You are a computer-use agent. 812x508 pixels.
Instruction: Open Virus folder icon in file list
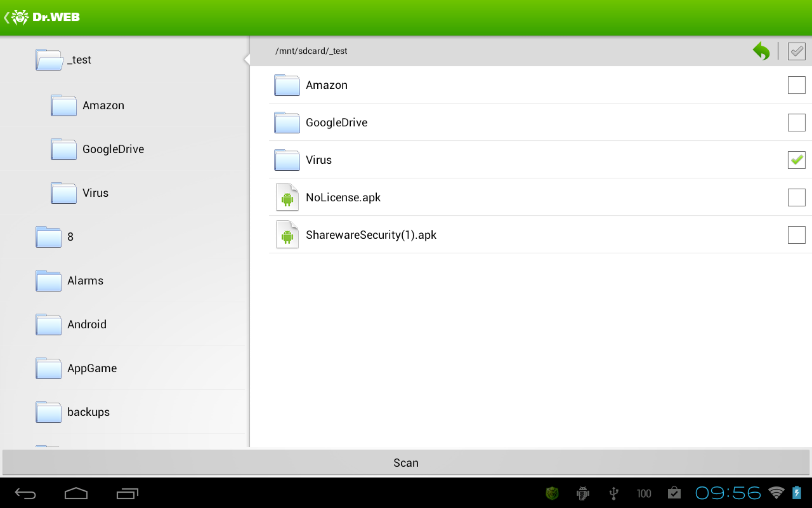pyautogui.click(x=287, y=160)
